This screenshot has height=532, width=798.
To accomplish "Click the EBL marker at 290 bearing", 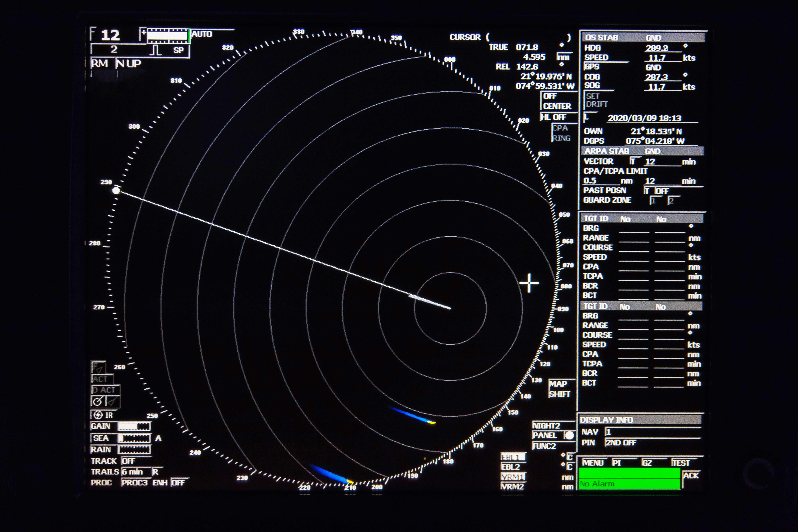I will click(x=116, y=190).
